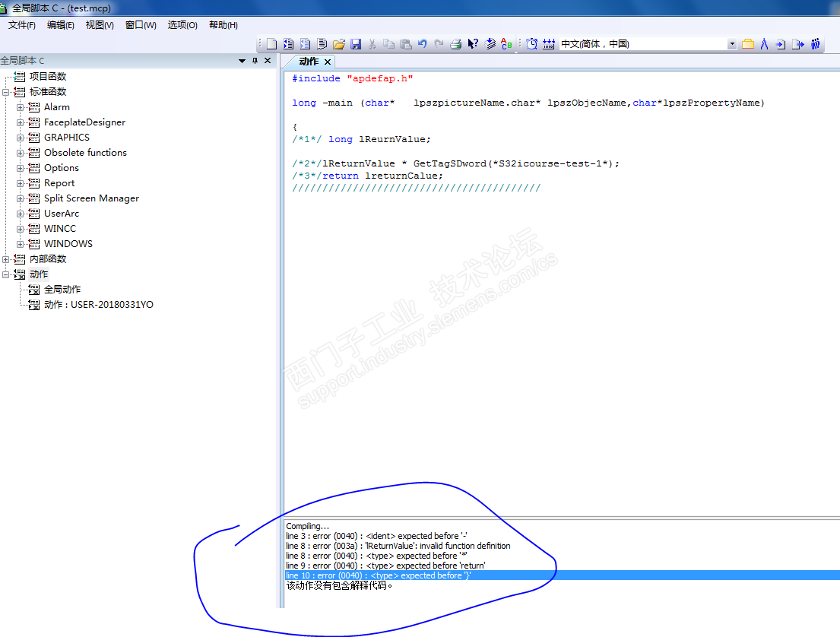Screen dimensions: 840x637
Task: Collapse the 标准函数 tree node
Action: tap(5, 92)
